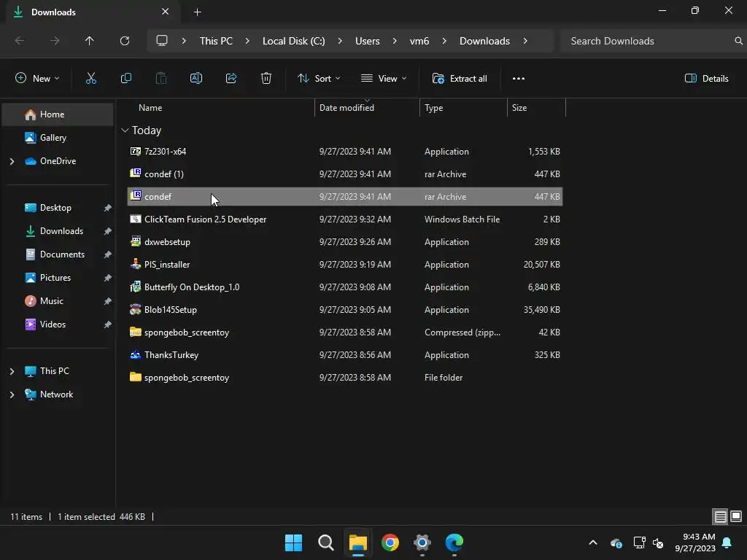747x560 pixels.
Task: Open chevron dropdown after Downloads in address bar
Action: 525,41
